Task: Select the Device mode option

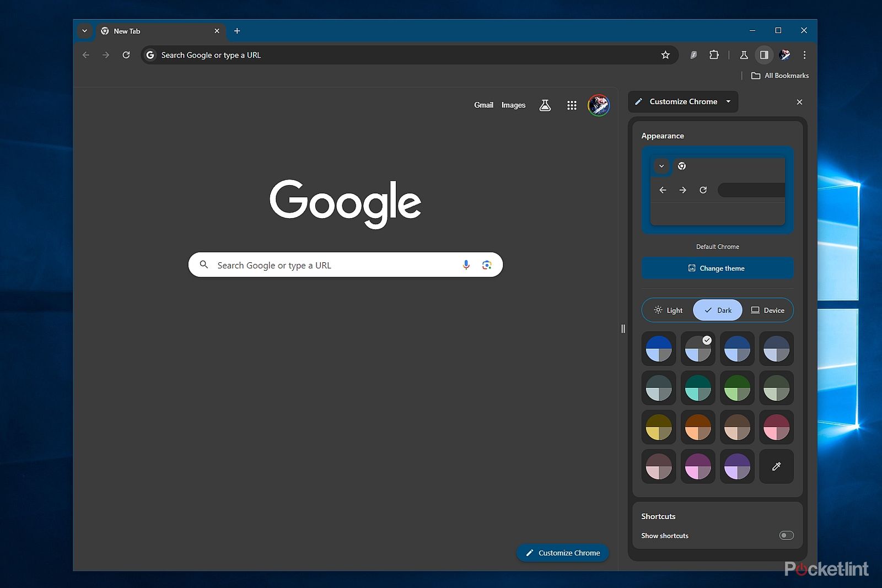Action: (767, 310)
